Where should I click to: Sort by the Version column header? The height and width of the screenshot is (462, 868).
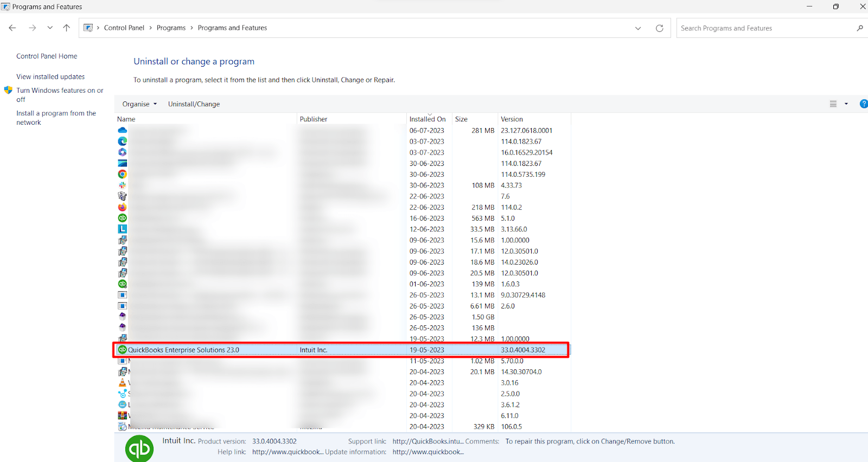coord(534,119)
